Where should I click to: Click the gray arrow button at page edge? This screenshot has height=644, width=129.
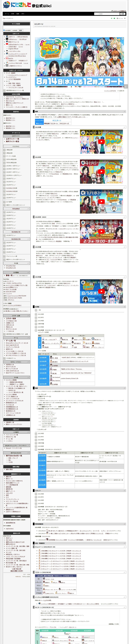(x=126, y=86)
